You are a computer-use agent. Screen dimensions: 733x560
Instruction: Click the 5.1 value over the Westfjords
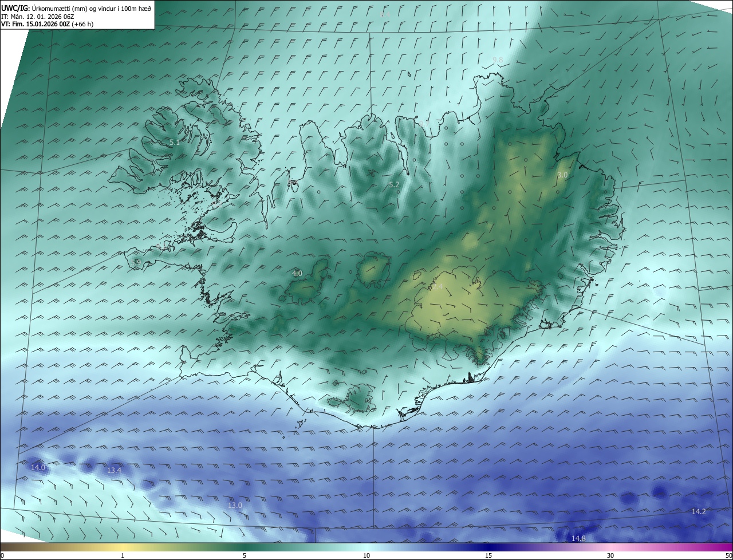[175, 142]
